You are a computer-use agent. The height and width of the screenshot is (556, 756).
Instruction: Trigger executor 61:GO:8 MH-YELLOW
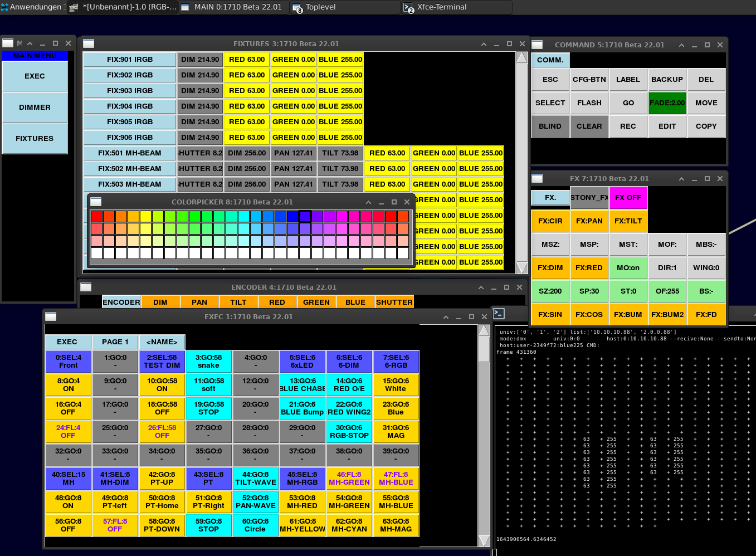[x=302, y=525]
